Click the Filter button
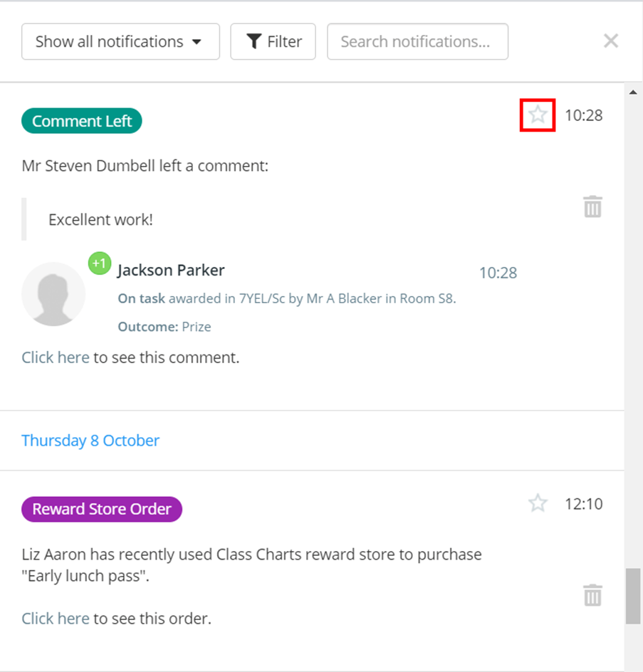The width and height of the screenshot is (643, 672). (x=273, y=41)
